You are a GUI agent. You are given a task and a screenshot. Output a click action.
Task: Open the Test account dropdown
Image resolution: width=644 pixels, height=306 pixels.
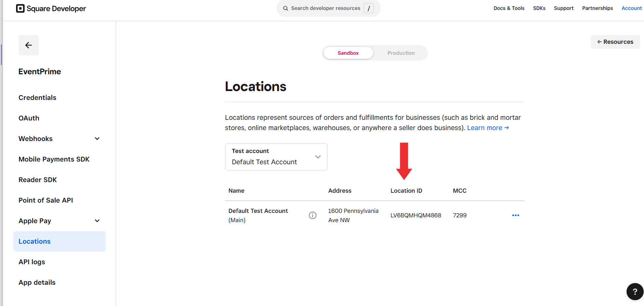click(276, 157)
